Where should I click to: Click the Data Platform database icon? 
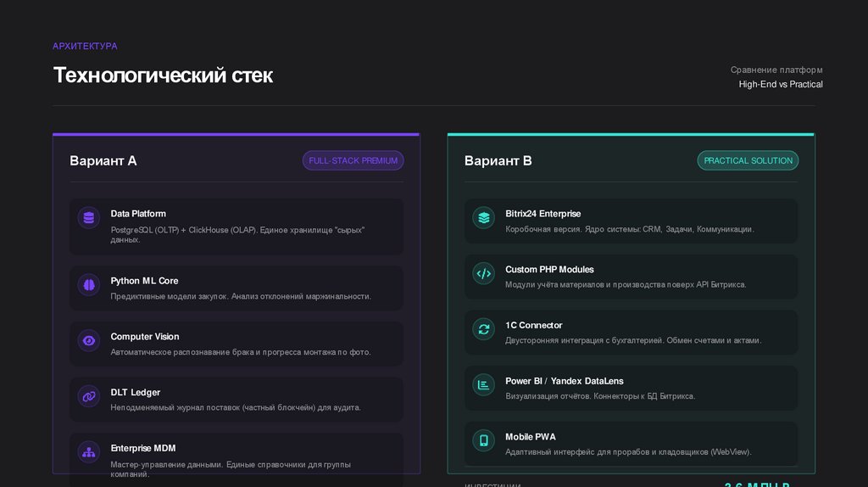click(89, 218)
